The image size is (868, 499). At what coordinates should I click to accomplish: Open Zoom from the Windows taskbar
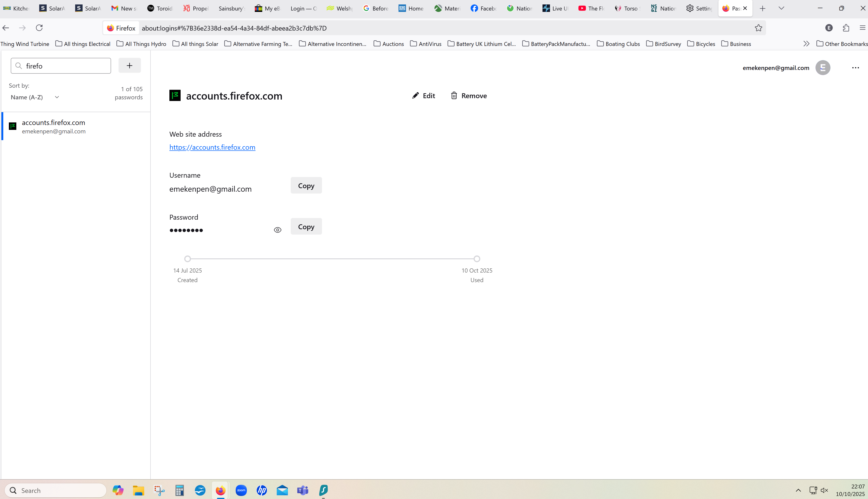click(241, 490)
